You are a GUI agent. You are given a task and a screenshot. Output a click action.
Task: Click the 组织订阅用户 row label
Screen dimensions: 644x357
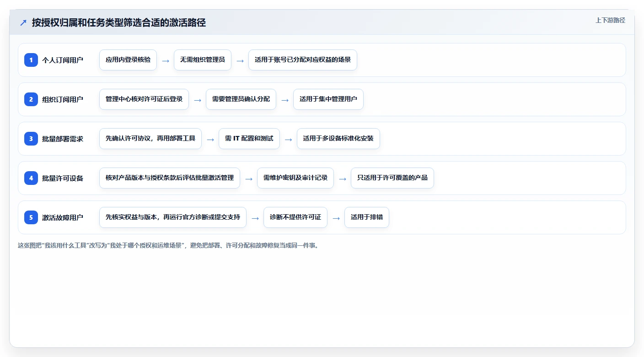tap(63, 99)
